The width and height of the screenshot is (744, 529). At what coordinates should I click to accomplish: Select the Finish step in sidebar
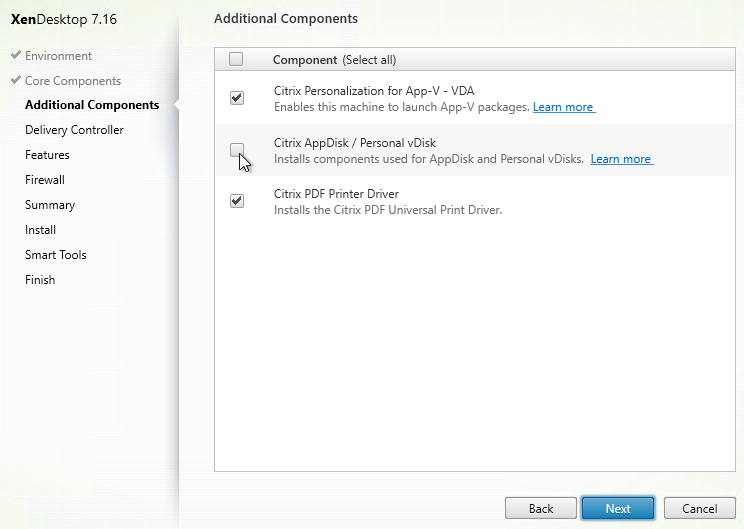[x=40, y=280]
